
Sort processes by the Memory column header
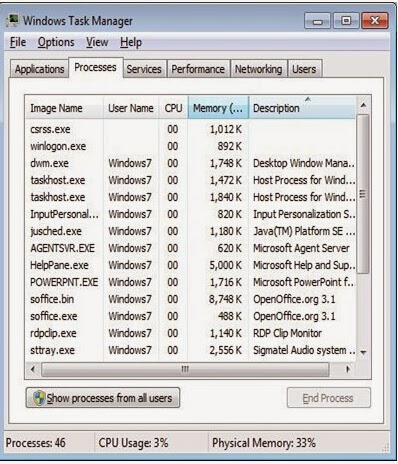218,108
